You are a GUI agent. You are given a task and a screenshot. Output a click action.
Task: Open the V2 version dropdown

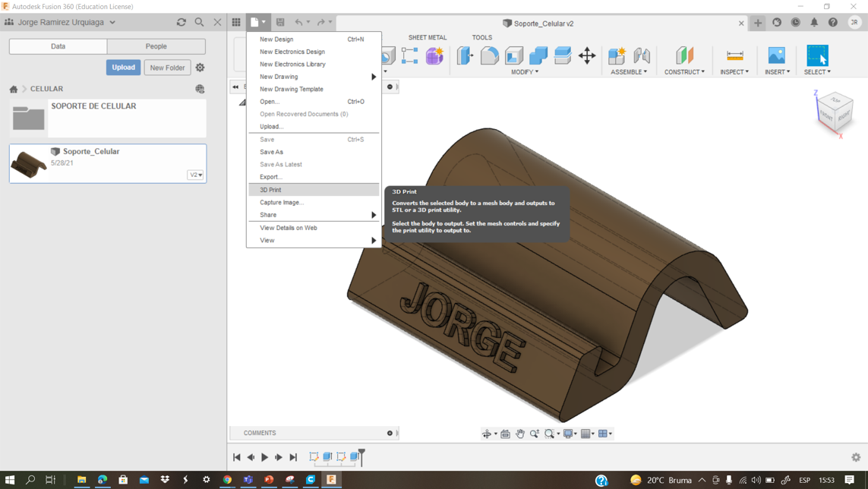195,175
